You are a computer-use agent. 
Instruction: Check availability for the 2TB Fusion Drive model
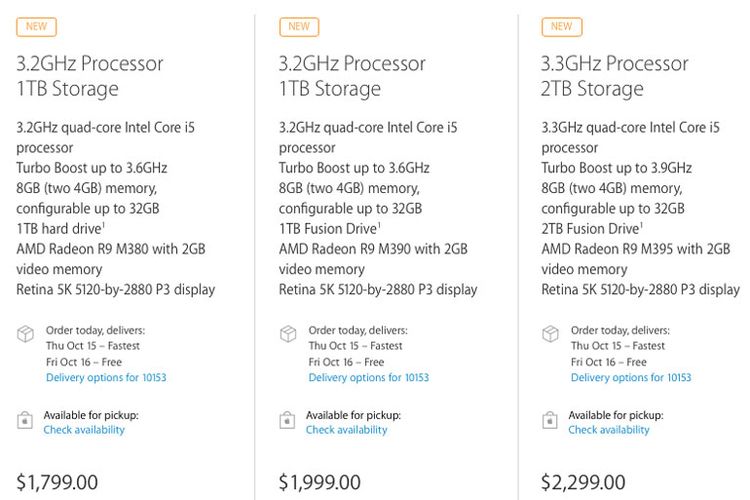(x=609, y=430)
